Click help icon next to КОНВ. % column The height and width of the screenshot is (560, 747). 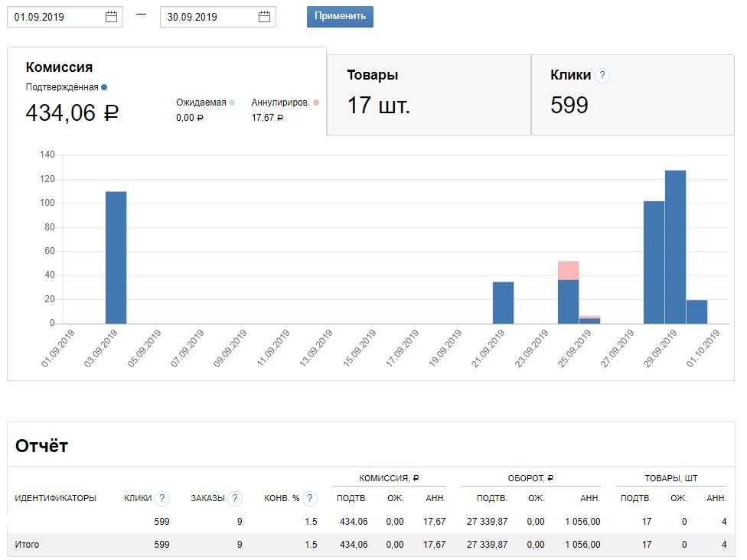coord(310,498)
